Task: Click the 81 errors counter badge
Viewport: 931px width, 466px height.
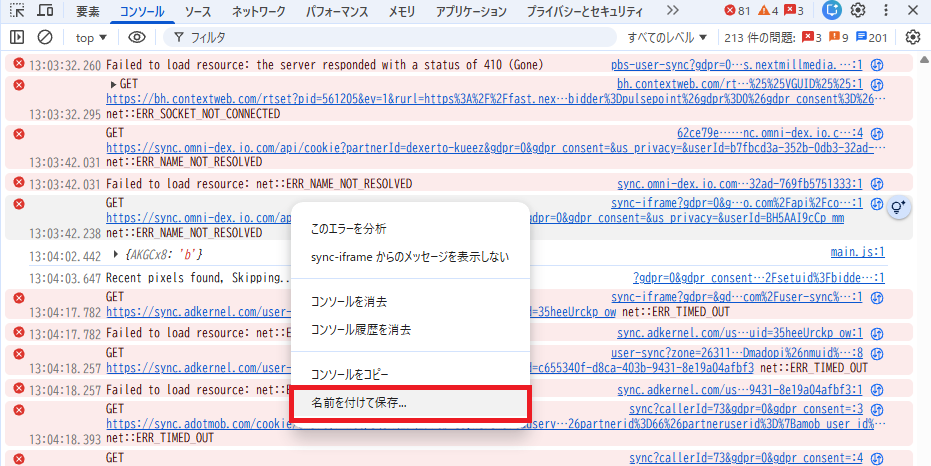Action: 738,11
